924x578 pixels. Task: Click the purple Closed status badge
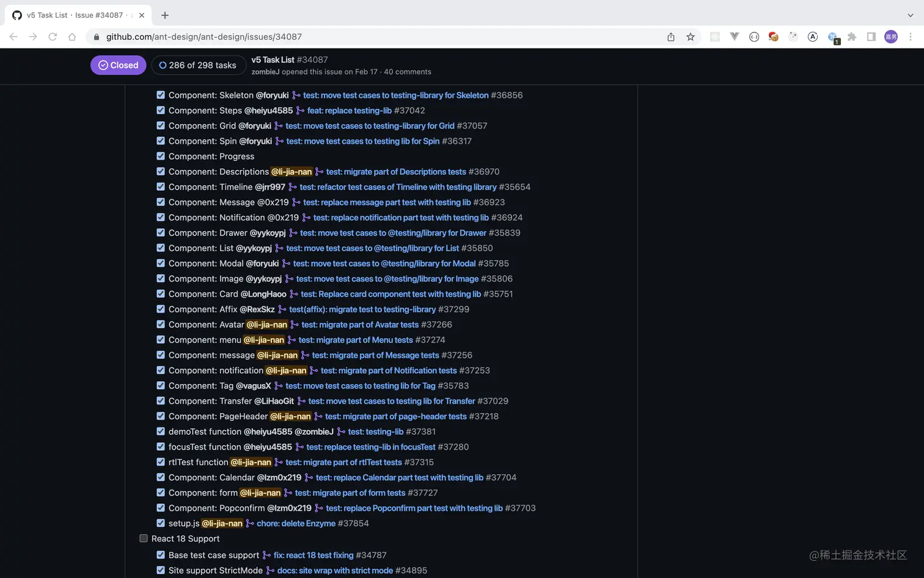[x=118, y=65]
